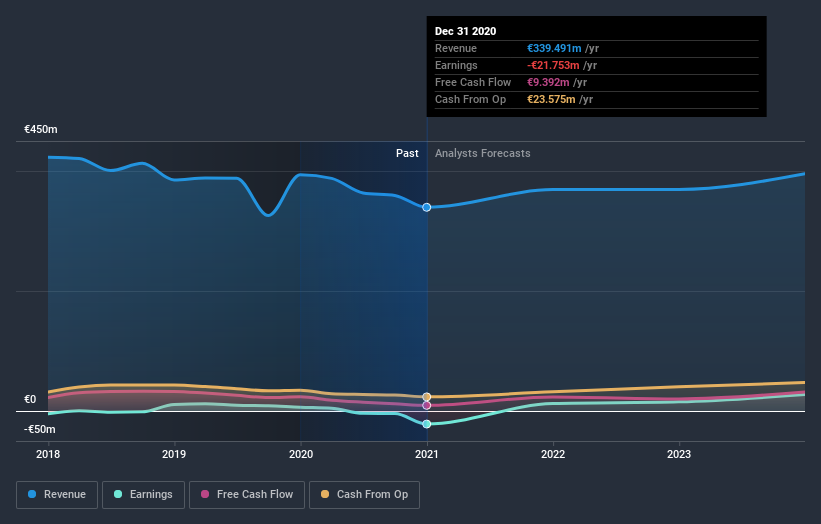
Task: Click the €9.392m free cash flow value
Action: point(548,82)
